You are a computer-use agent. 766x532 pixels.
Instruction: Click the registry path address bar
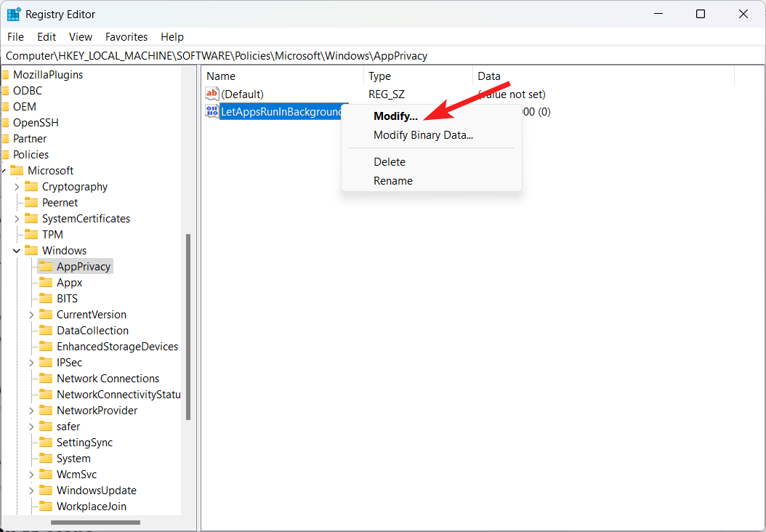pyautogui.click(x=383, y=56)
